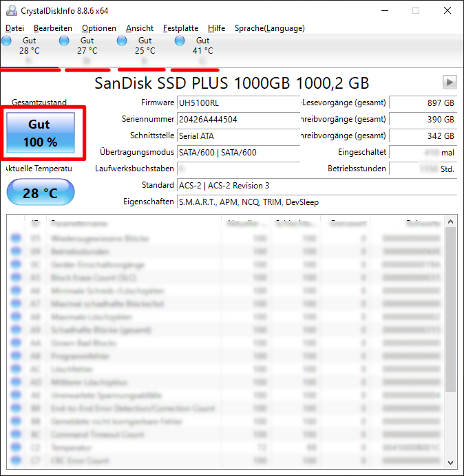The image size is (464, 476).
Task: Click the last visible SMART attribute row status icon
Action: 16,460
